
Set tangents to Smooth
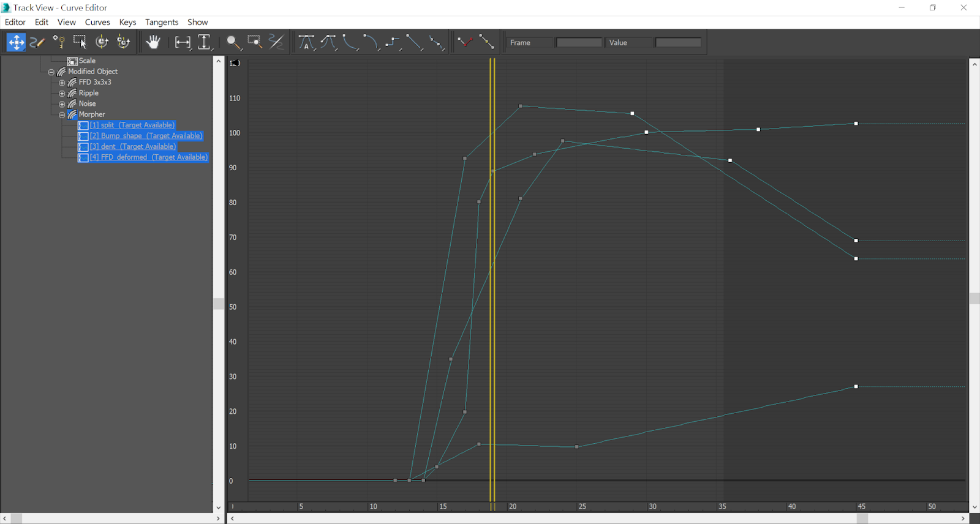tap(437, 42)
